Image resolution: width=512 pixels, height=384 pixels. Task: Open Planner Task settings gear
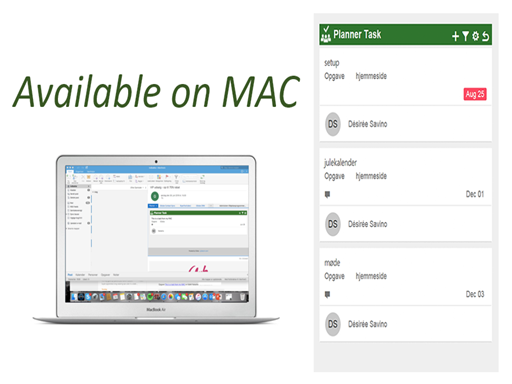pyautogui.click(x=476, y=36)
